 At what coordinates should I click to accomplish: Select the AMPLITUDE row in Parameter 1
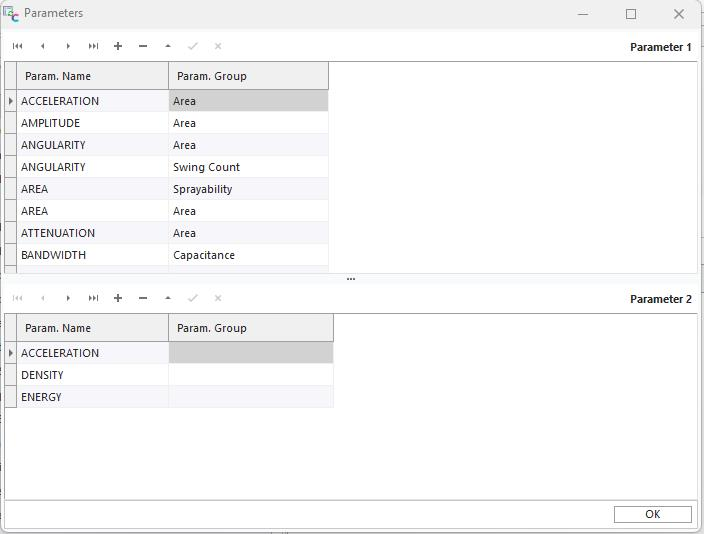tap(92, 123)
